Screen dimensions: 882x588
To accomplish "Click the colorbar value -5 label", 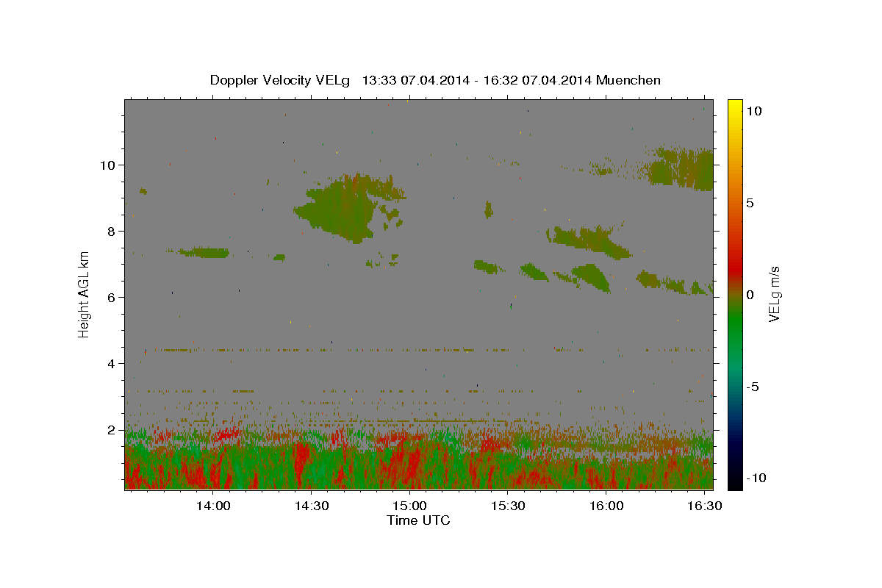I will [754, 387].
